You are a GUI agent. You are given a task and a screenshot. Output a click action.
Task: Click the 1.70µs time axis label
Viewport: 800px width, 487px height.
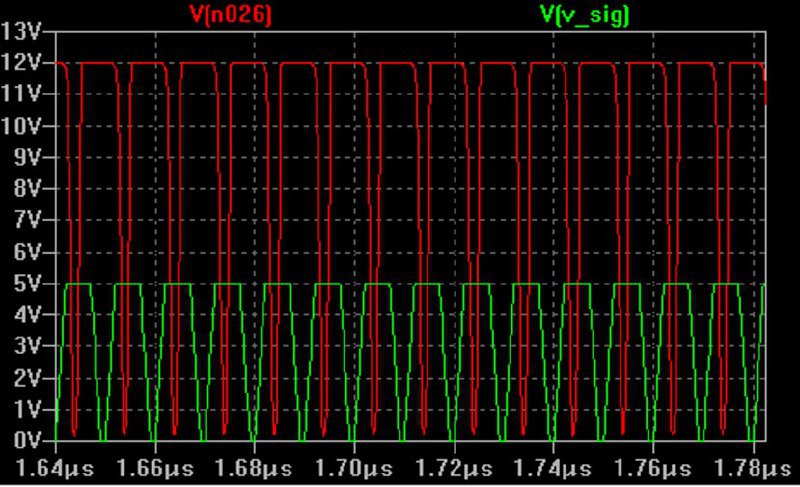(354, 468)
